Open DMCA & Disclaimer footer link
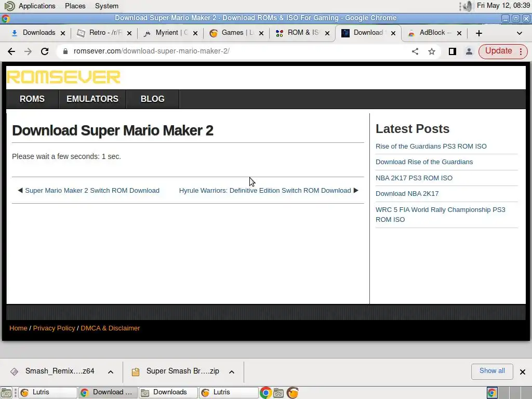This screenshot has width=532, height=399. click(x=110, y=328)
